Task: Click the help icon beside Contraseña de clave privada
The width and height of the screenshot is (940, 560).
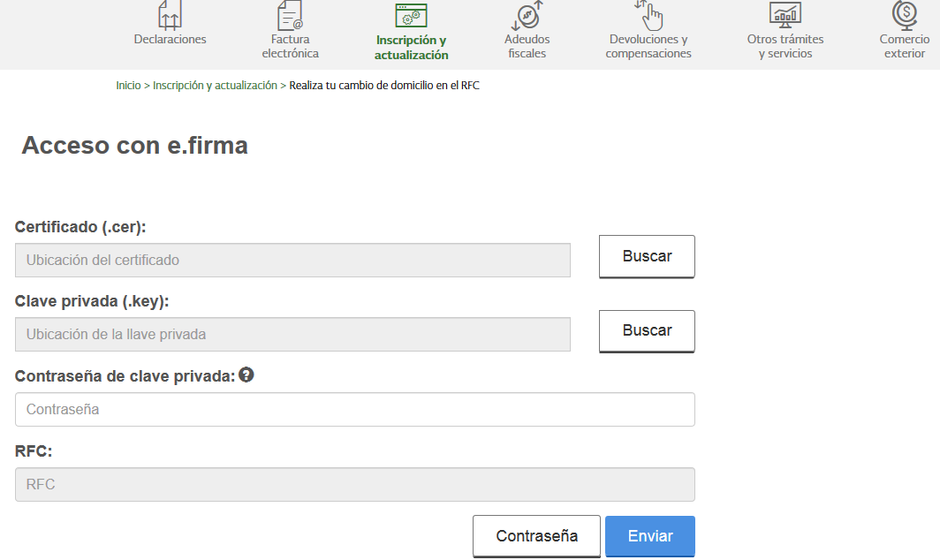Action: (x=246, y=375)
